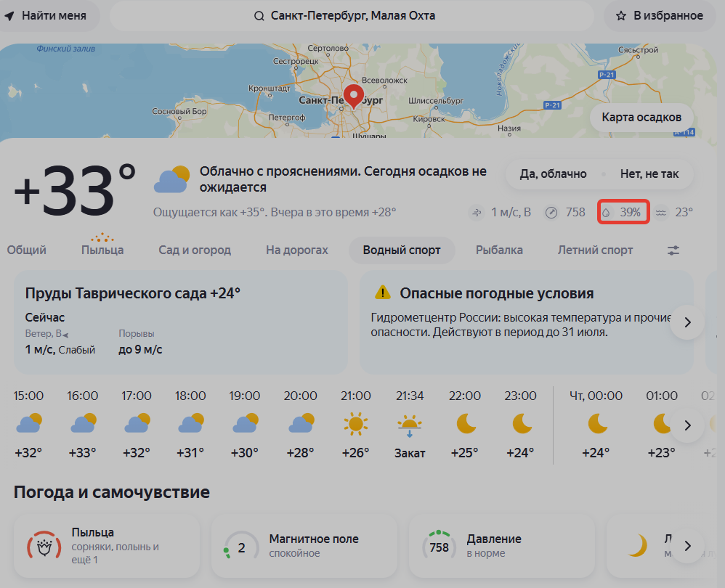The width and height of the screenshot is (725, 588).
Task: Click the 22:00 moon forecast icon
Action: point(466,423)
